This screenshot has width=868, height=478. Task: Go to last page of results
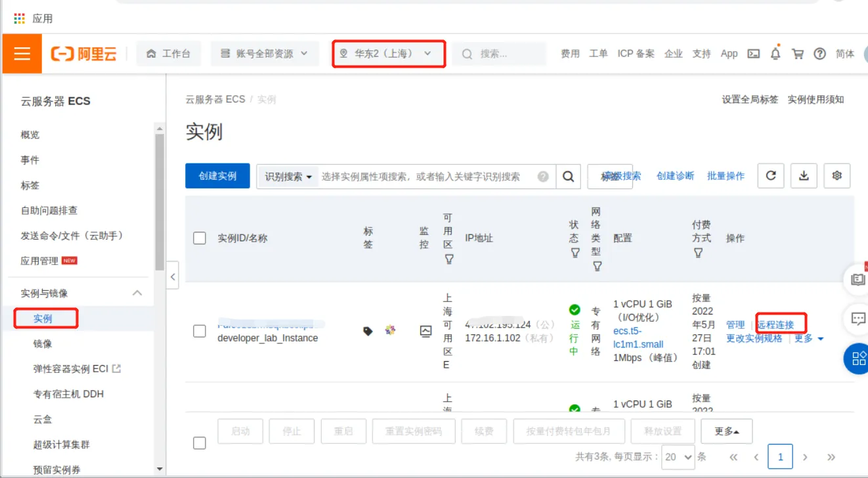click(x=831, y=457)
